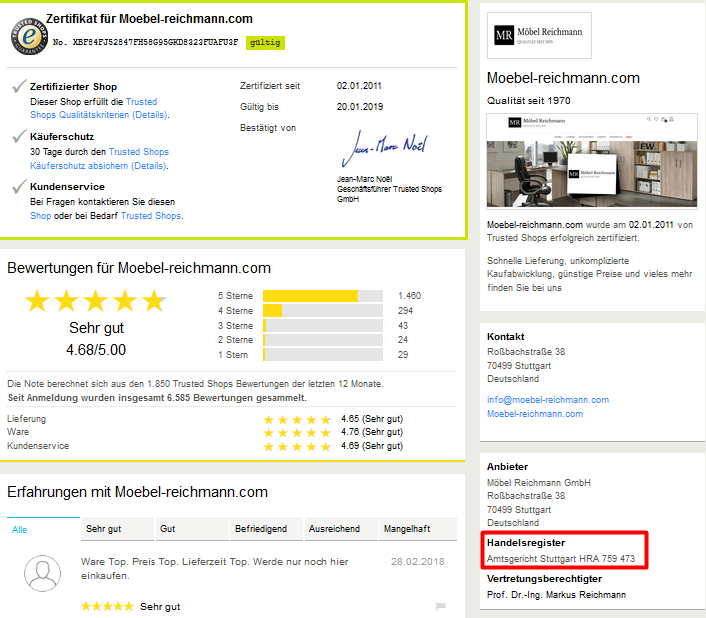Click the Roßbachstraße 38 address under Kontakt
706x618 pixels.
526,352
